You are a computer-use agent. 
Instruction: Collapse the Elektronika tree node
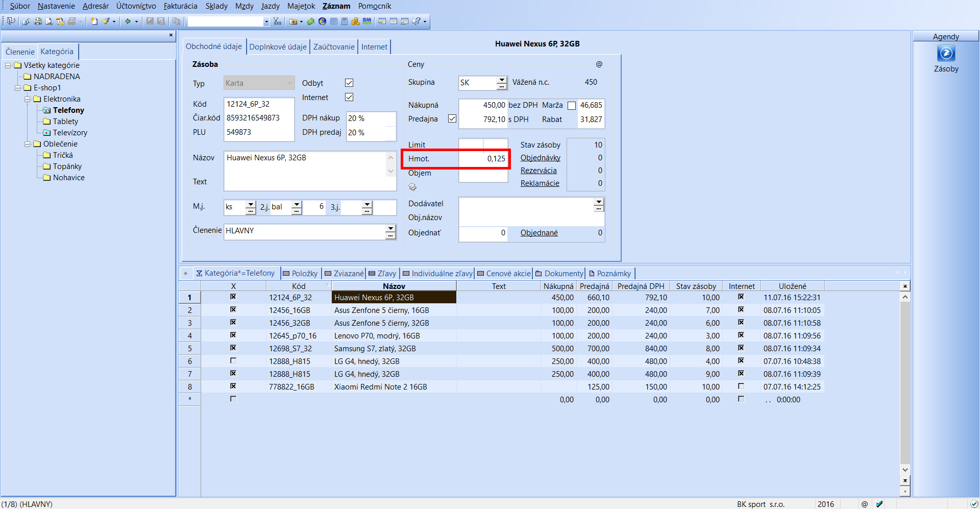[x=28, y=99]
